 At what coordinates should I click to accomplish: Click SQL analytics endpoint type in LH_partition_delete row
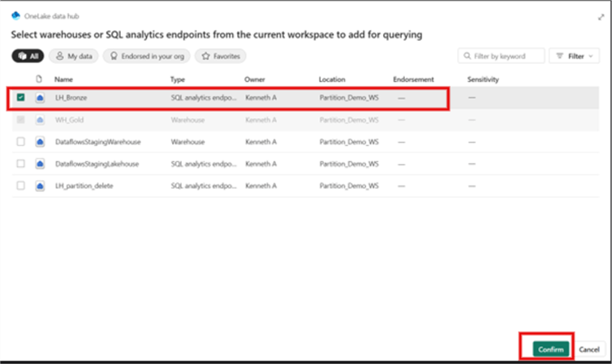(x=204, y=186)
